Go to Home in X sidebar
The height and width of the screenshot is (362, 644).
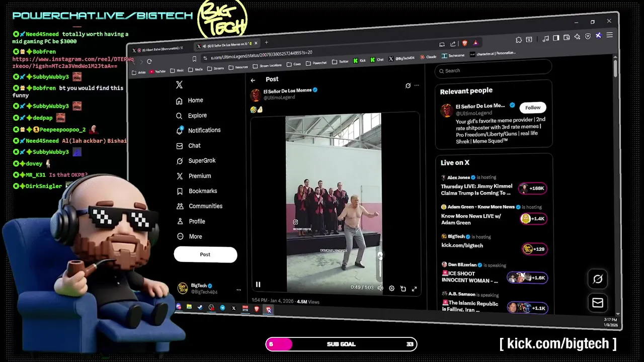pyautogui.click(x=190, y=101)
